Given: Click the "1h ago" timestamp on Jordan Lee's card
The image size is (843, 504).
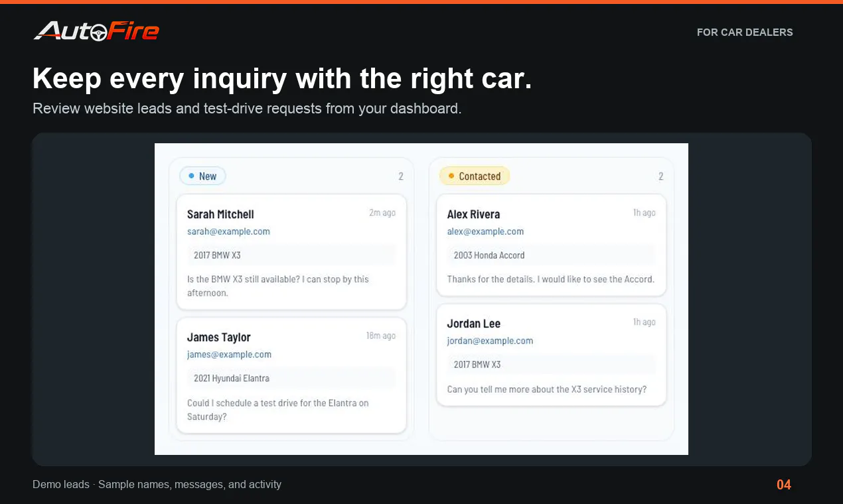Looking at the screenshot, I should [x=645, y=322].
